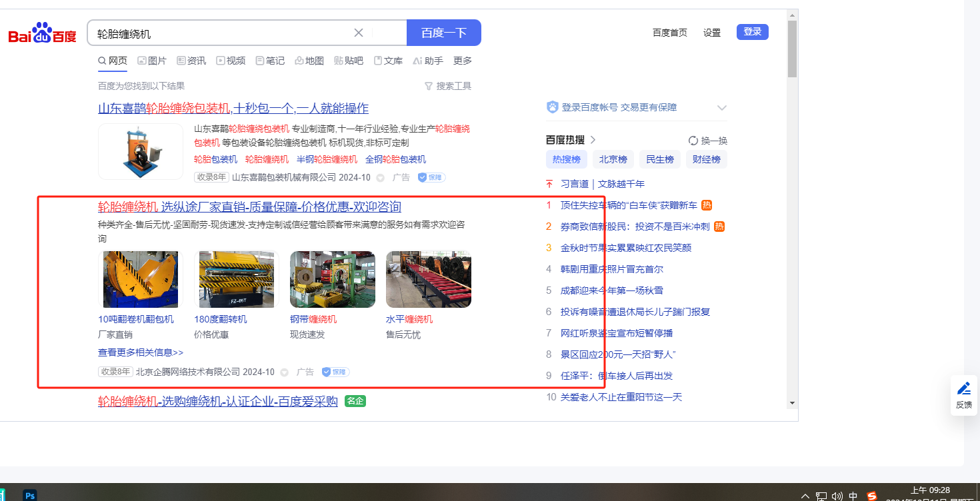Click 热 badge next to 券商致信新股民 headline
This screenshot has height=501, width=980.
719,227
